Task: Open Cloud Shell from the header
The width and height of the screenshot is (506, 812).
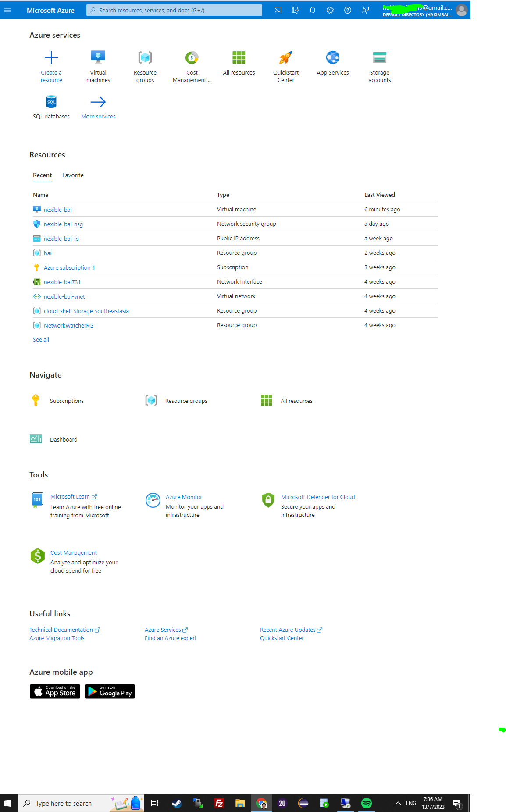Action: 278,10
